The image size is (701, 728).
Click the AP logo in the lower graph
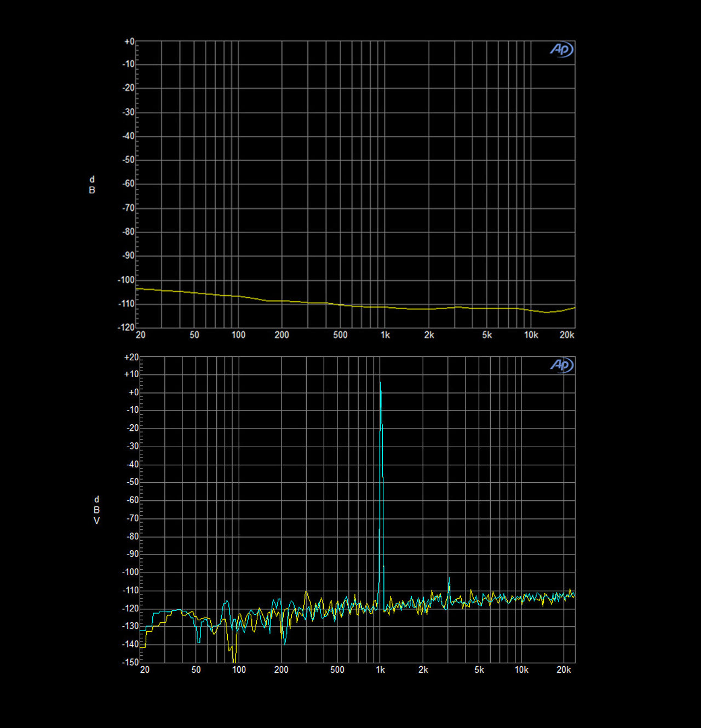(561, 365)
